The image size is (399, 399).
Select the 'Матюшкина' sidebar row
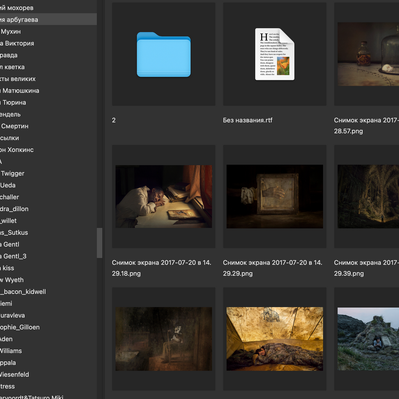(x=48, y=91)
